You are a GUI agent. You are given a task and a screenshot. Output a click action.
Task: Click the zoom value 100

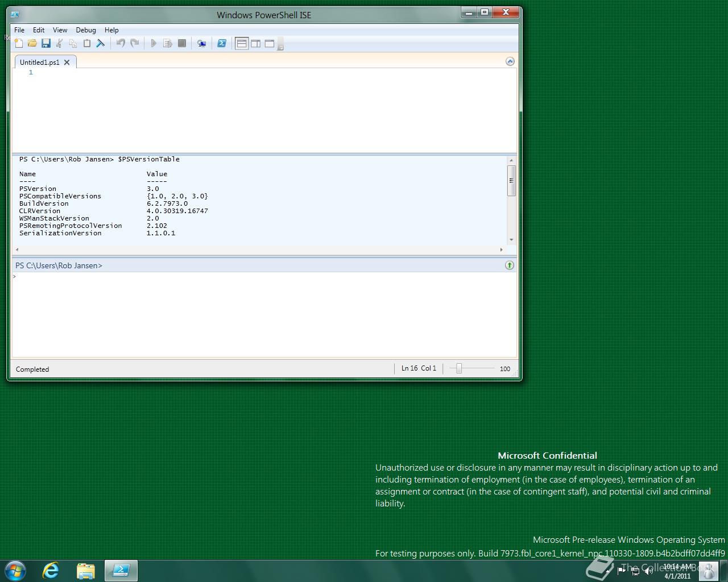(x=505, y=369)
